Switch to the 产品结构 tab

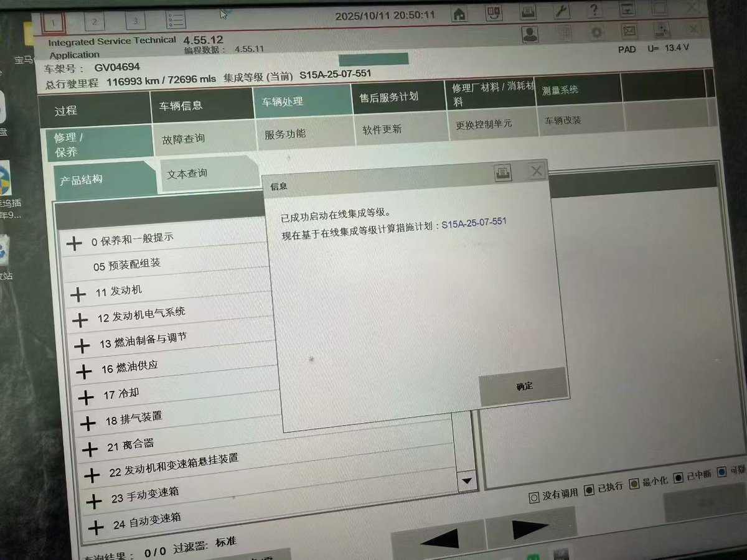click(105, 180)
